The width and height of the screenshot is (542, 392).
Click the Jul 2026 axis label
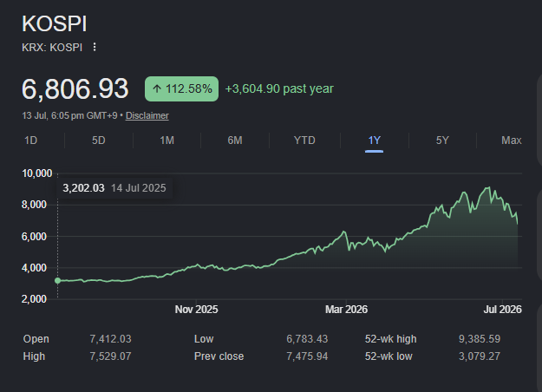(502, 310)
